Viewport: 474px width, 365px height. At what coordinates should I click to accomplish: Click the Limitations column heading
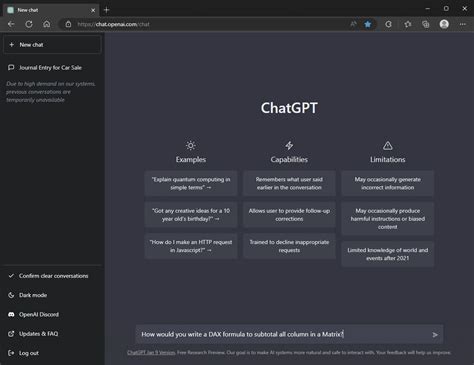coord(387,160)
